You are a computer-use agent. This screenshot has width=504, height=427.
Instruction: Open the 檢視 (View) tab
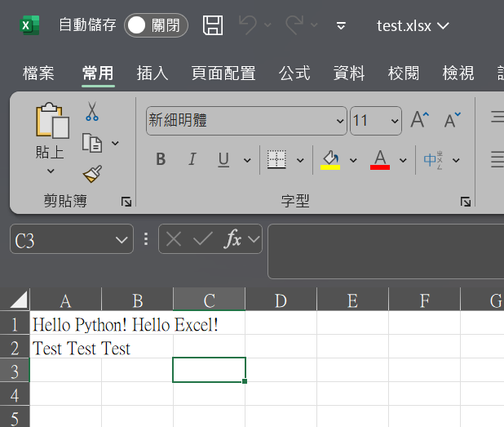(458, 73)
